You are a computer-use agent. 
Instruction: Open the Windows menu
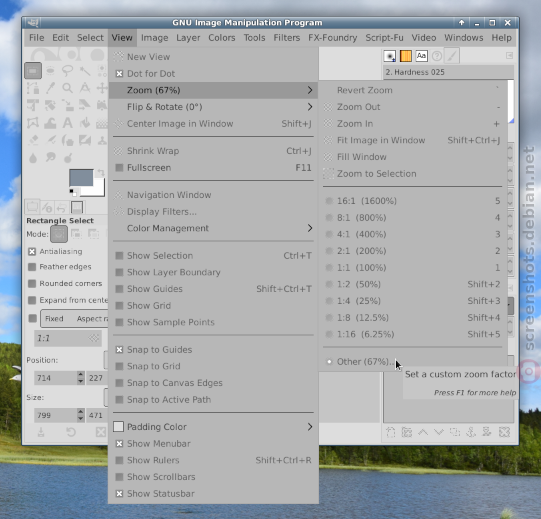pos(464,38)
